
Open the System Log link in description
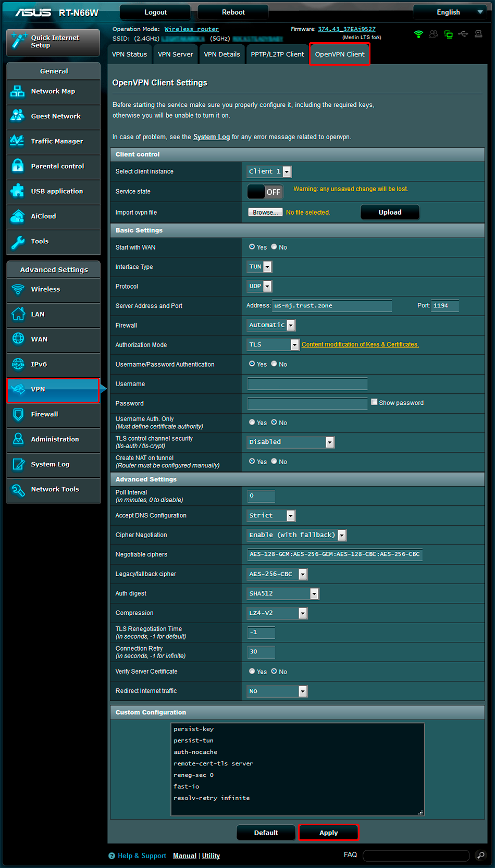coord(211,137)
